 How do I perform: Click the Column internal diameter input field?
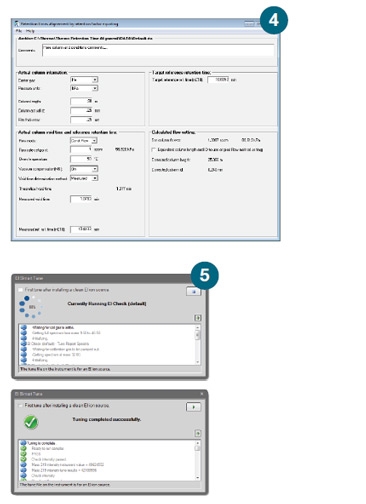click(x=81, y=110)
